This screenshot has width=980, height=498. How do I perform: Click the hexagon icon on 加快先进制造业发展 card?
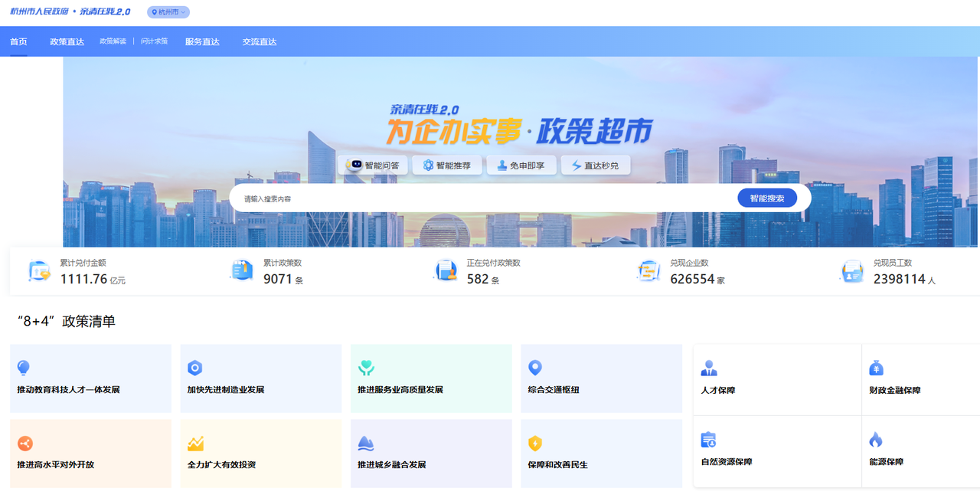[195, 368]
